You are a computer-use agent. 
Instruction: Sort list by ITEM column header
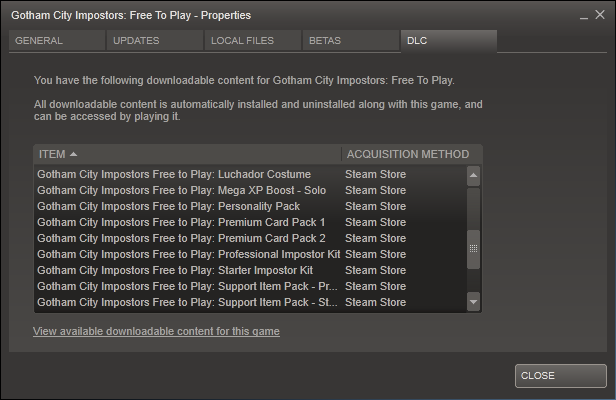coord(188,154)
